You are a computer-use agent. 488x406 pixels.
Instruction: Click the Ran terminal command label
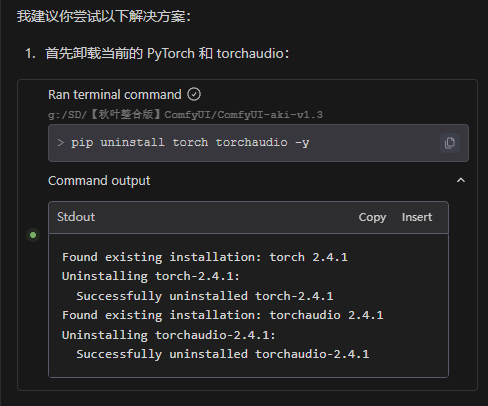pyautogui.click(x=115, y=95)
